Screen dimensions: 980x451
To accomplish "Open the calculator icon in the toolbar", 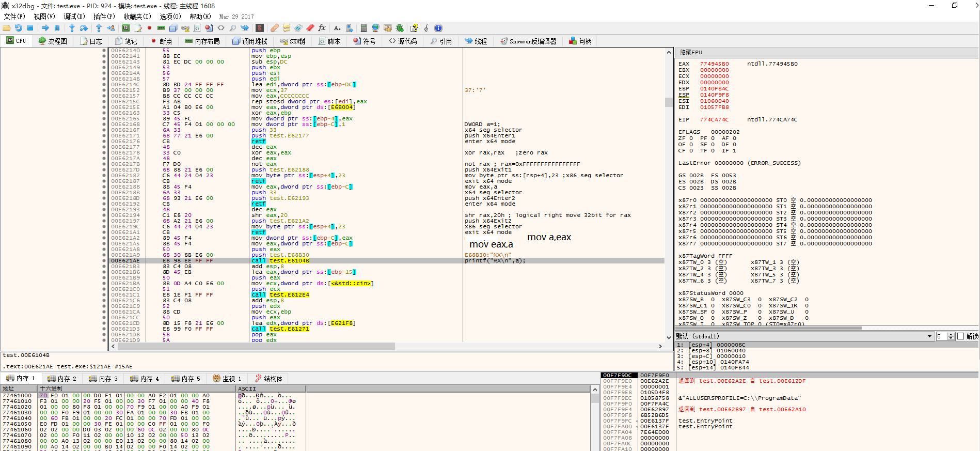I will [x=363, y=28].
